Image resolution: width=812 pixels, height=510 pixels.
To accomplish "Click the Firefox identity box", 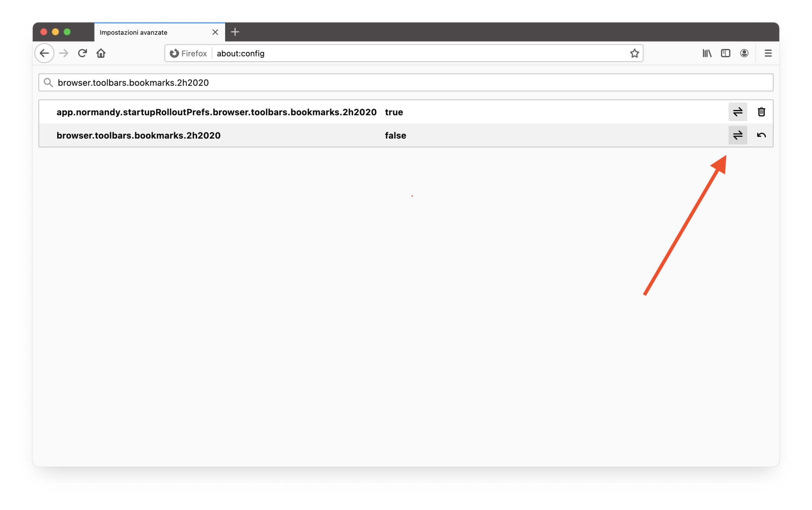I will [x=189, y=53].
